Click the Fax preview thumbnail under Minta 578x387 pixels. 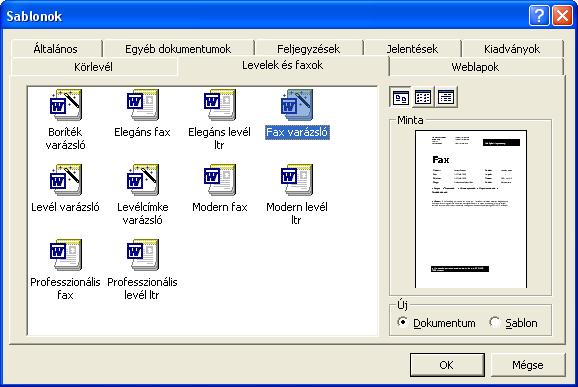tap(471, 209)
